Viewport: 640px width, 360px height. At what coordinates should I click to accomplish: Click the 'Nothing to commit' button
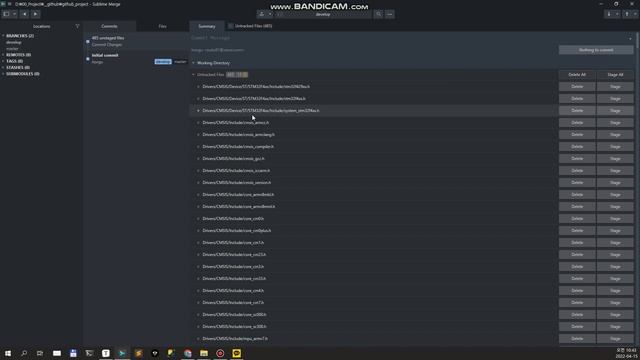[596, 50]
